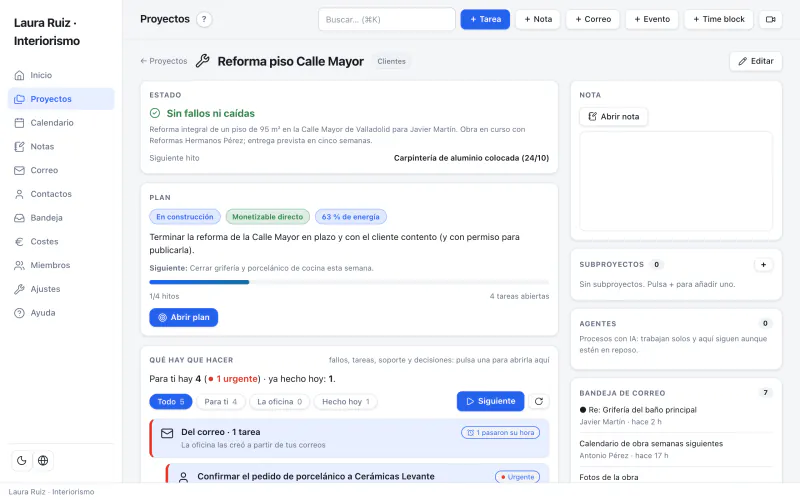Focus the Buscar search field
This screenshot has height=500, width=800.
387,19
